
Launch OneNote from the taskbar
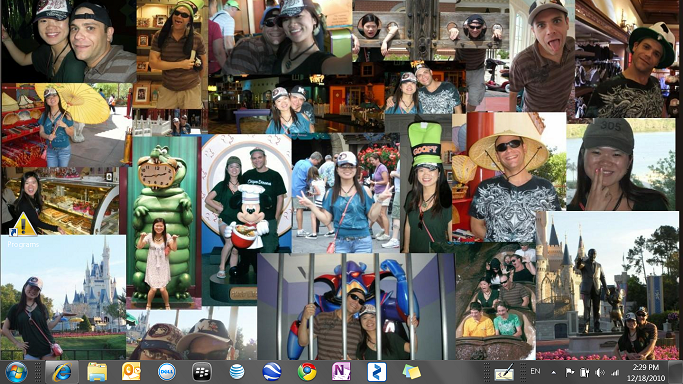click(341, 372)
